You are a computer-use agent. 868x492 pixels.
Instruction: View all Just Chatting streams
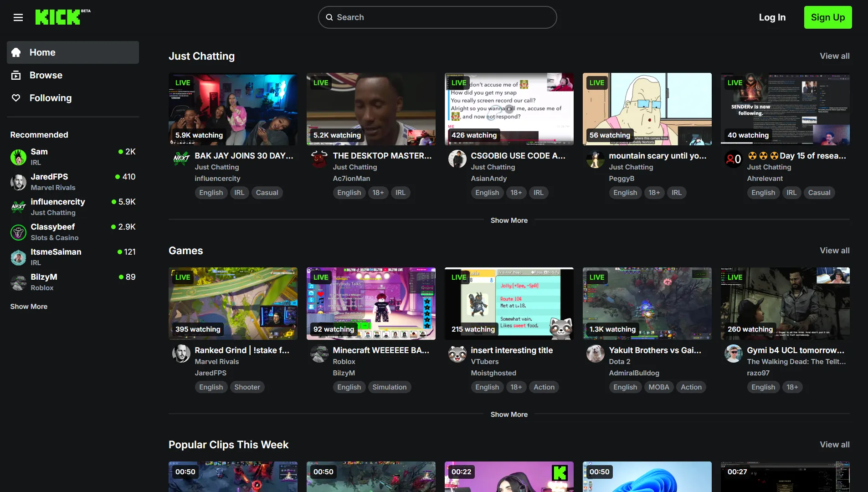coord(834,56)
